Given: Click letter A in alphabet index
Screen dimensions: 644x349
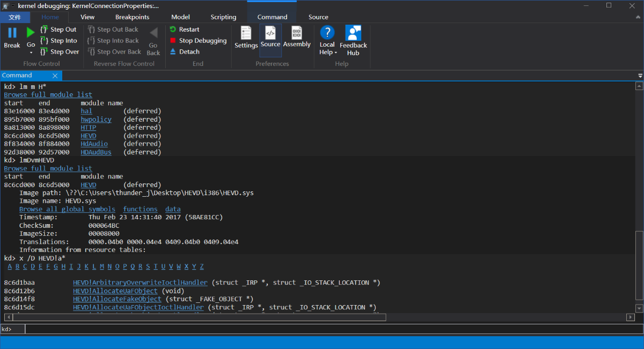Looking at the screenshot, I should 10,266.
